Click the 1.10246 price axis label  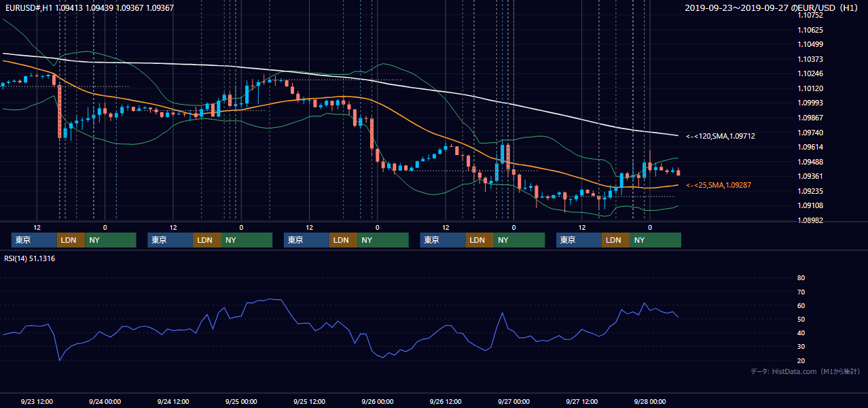[x=810, y=73]
